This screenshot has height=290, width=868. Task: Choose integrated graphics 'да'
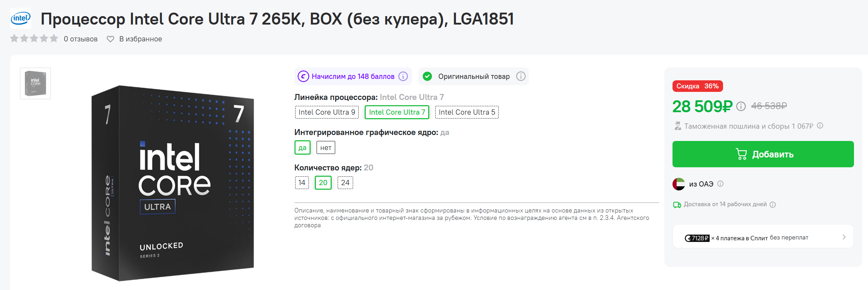point(303,148)
